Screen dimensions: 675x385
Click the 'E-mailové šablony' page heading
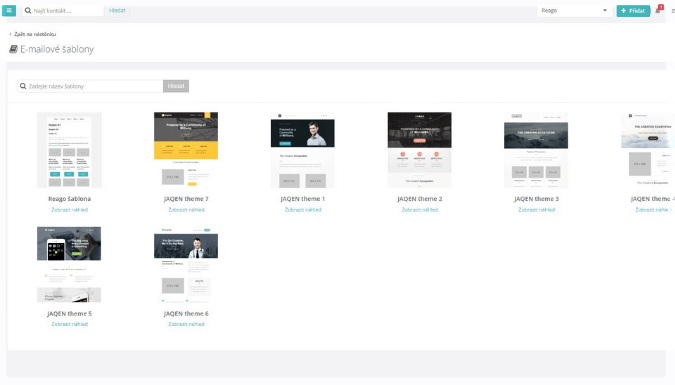pos(57,50)
